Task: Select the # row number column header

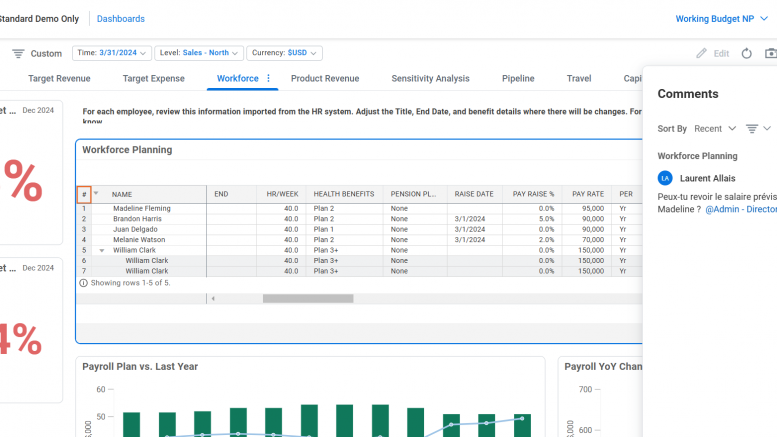Action: 84,194
